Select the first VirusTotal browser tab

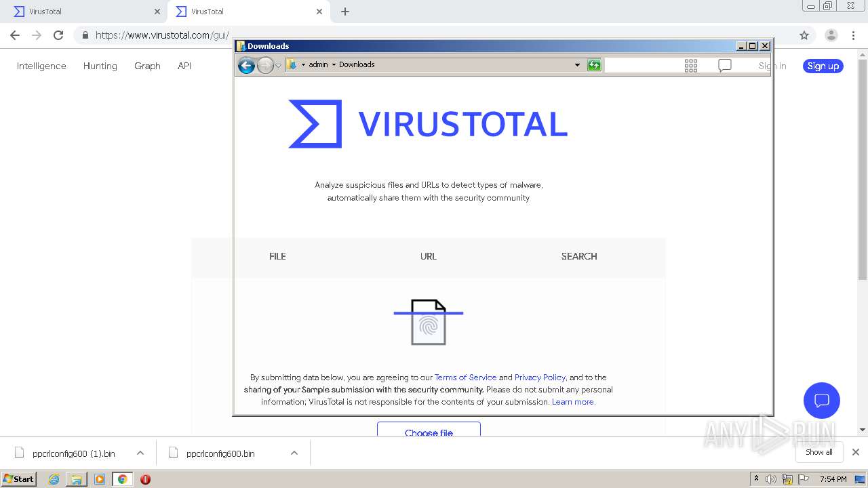coord(85,12)
